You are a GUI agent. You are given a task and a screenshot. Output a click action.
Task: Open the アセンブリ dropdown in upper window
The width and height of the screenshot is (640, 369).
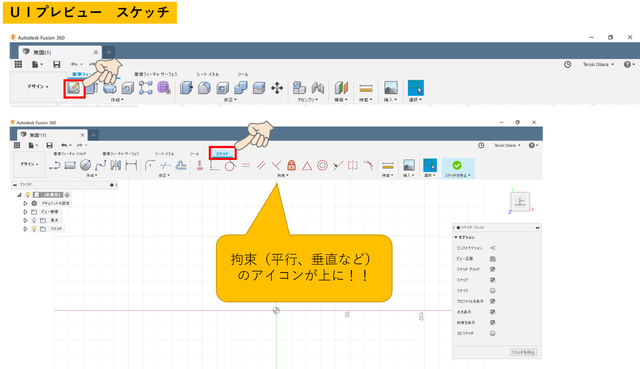(307, 100)
